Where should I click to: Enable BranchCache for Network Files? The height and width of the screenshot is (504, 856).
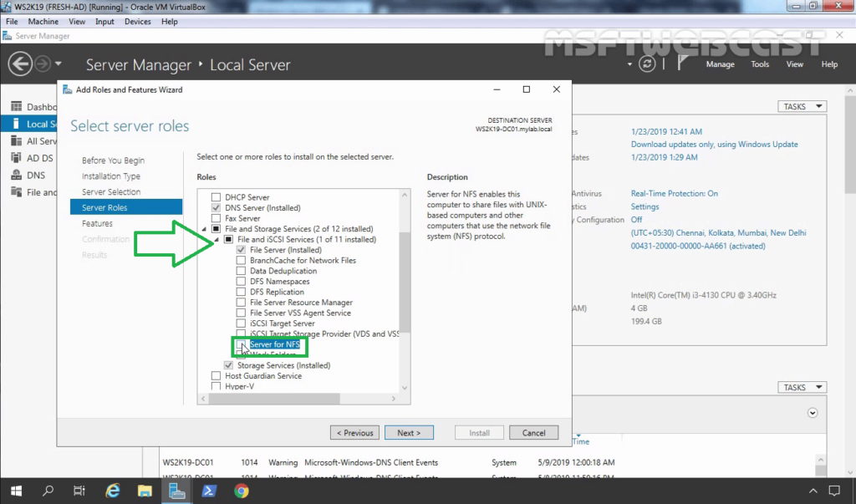[x=241, y=260]
